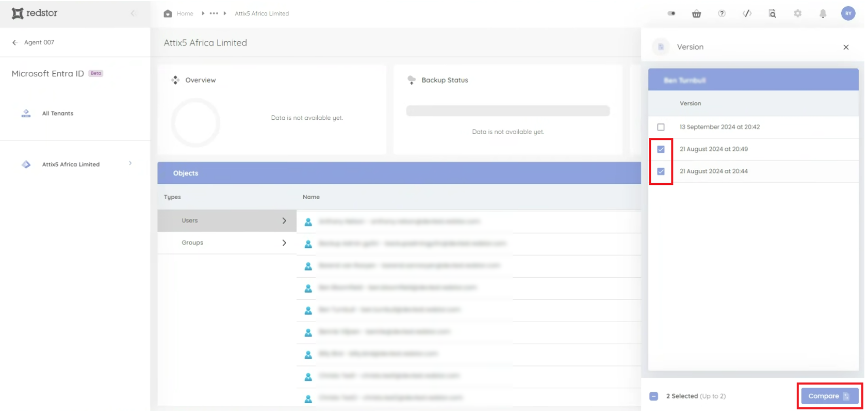The height and width of the screenshot is (414, 868).
Task: Open the settings gear icon
Action: [797, 13]
